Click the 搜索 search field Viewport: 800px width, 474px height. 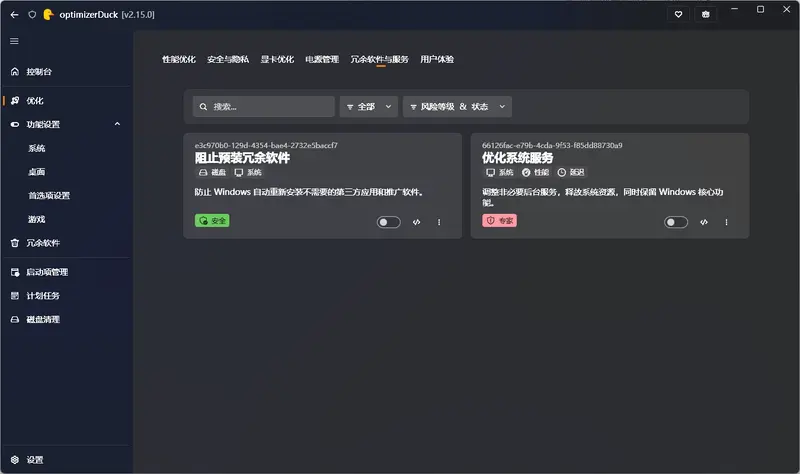pyautogui.click(x=264, y=107)
